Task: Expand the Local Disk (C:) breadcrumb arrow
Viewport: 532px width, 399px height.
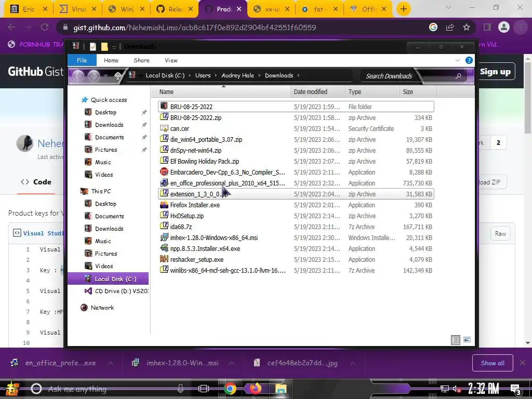Action: click(x=190, y=76)
